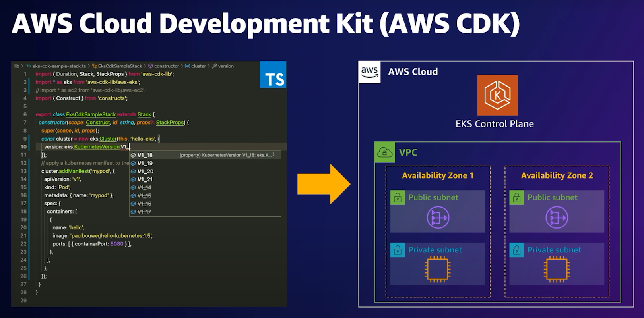Click 'Public subnet' label in Zone 1

(433, 197)
